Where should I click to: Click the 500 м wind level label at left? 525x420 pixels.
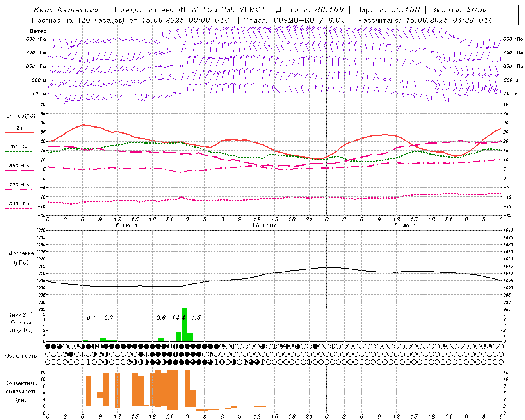pos(39,80)
